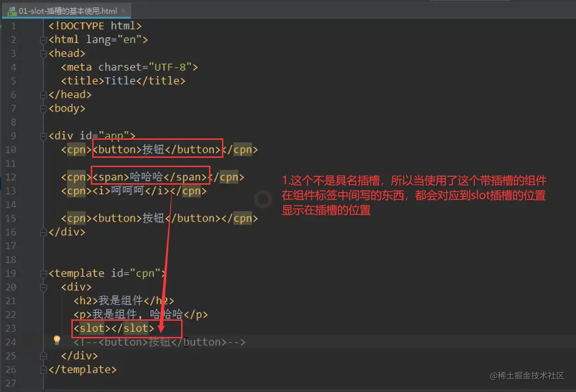Image resolution: width=576 pixels, height=392 pixels.
Task: Collapse the html tag fold marker on line 2
Action: point(44,40)
